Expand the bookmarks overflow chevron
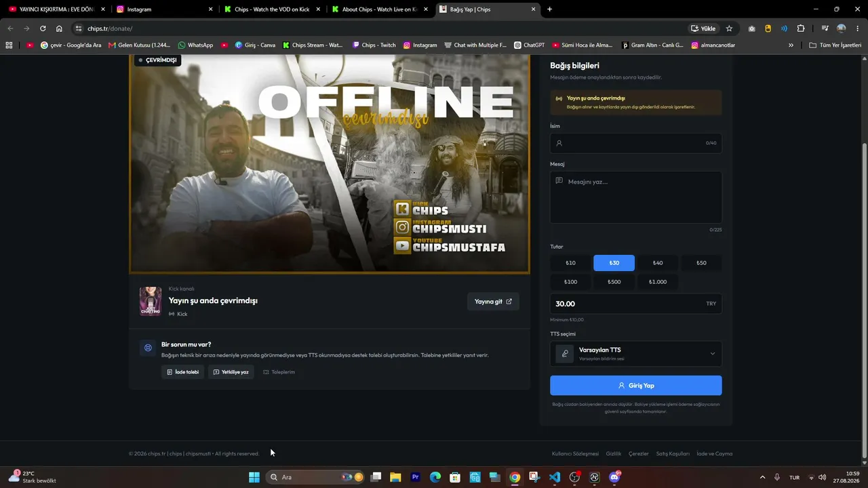 point(791,45)
